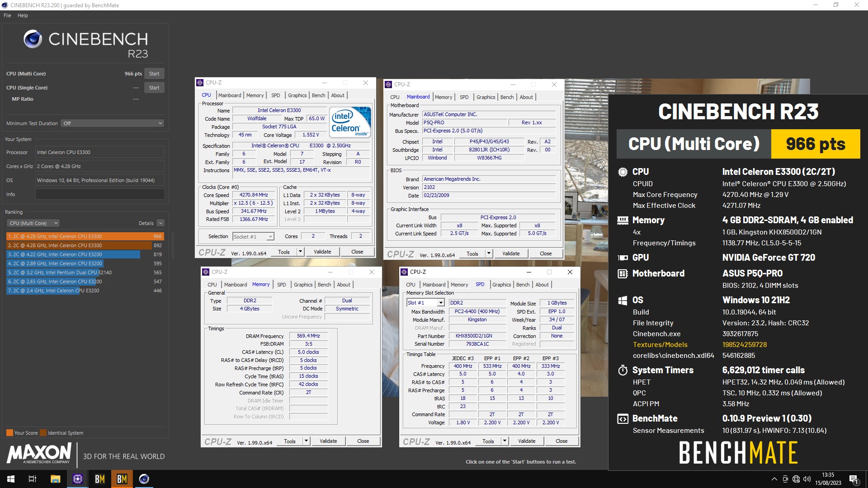
Task: Click the yellow Textures/Models hash entry
Action: click(744, 345)
